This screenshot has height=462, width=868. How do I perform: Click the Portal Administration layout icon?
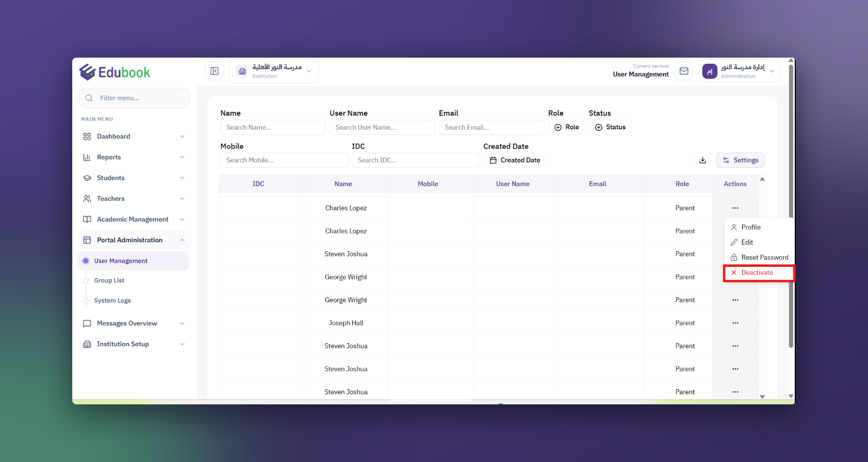click(x=87, y=240)
